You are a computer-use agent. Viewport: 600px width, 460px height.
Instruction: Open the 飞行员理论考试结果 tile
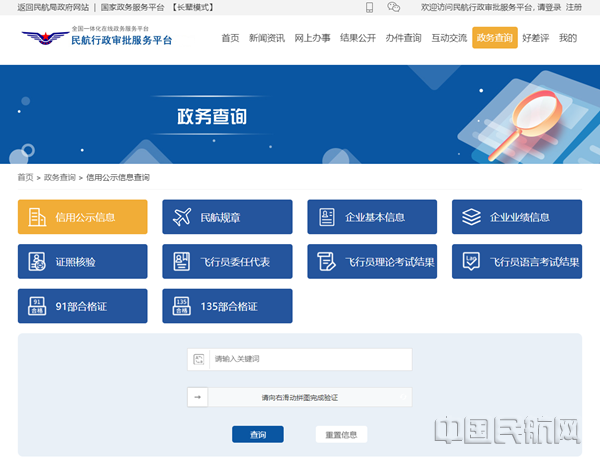click(x=372, y=262)
